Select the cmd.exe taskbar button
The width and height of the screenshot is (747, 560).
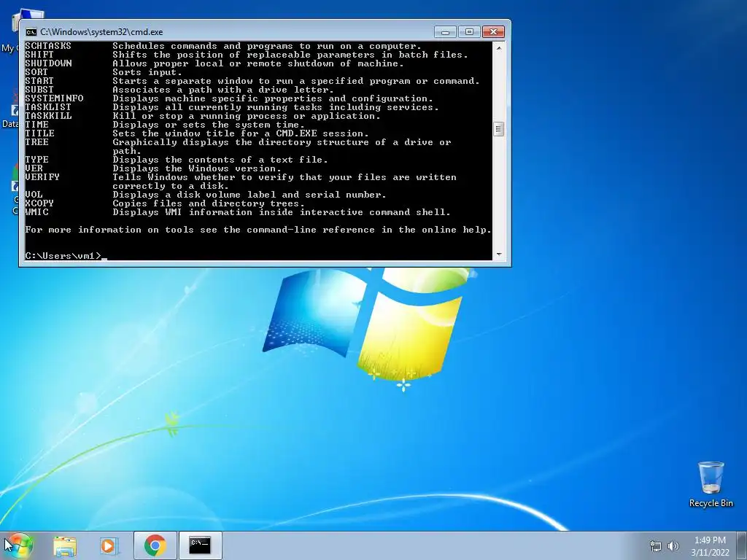click(200, 545)
